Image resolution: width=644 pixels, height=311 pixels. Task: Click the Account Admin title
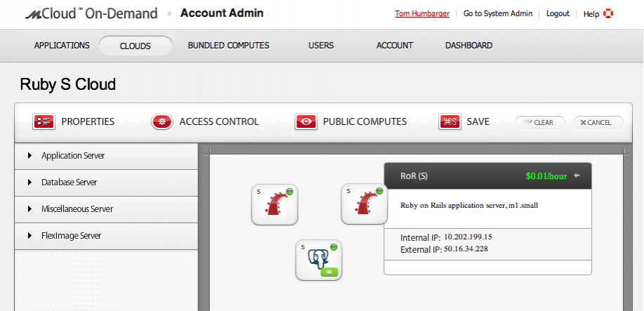coord(222,13)
